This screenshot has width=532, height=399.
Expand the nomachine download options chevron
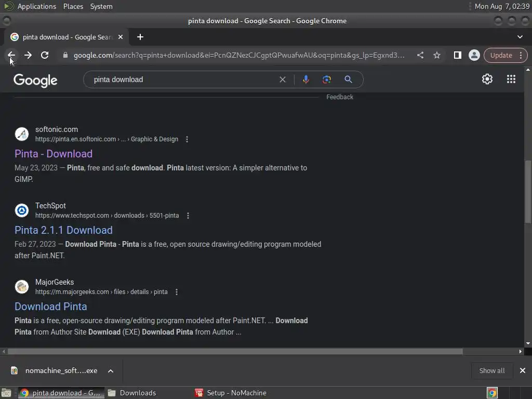pyautogui.click(x=111, y=371)
